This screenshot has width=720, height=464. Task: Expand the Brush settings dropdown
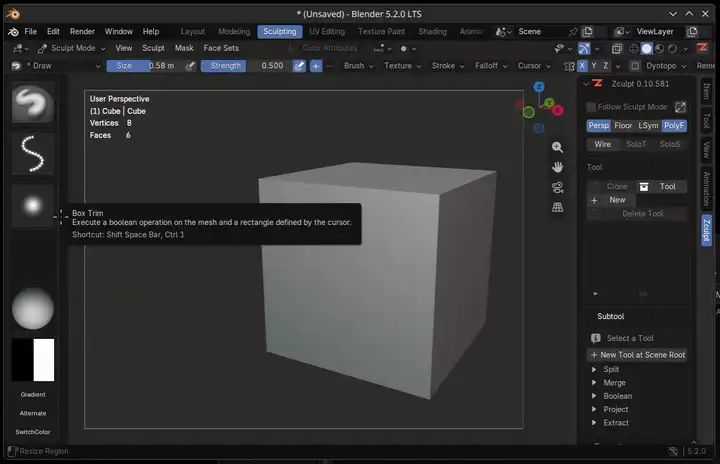pos(359,66)
